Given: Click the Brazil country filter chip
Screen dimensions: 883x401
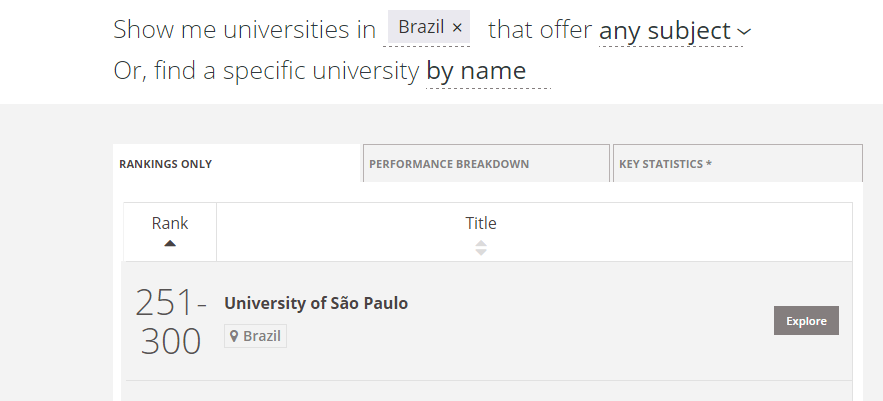Looking at the screenshot, I should pyautogui.click(x=420, y=28).
